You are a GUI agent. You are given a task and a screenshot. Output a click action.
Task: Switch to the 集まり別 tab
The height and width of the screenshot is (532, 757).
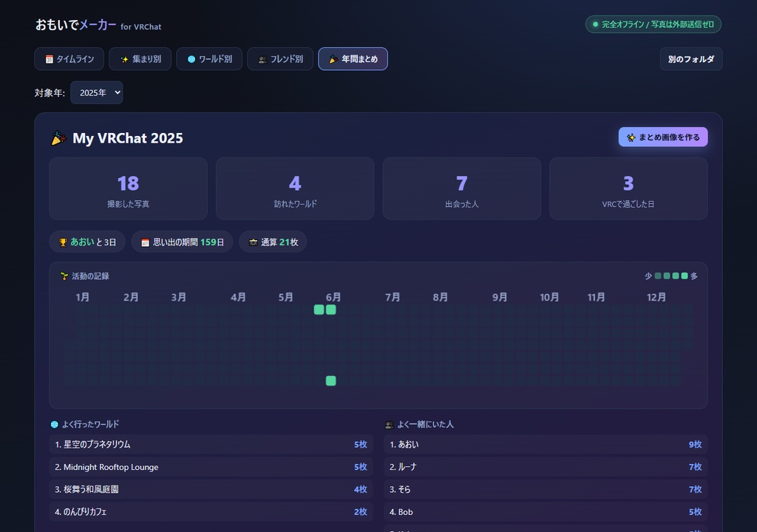pyautogui.click(x=140, y=59)
